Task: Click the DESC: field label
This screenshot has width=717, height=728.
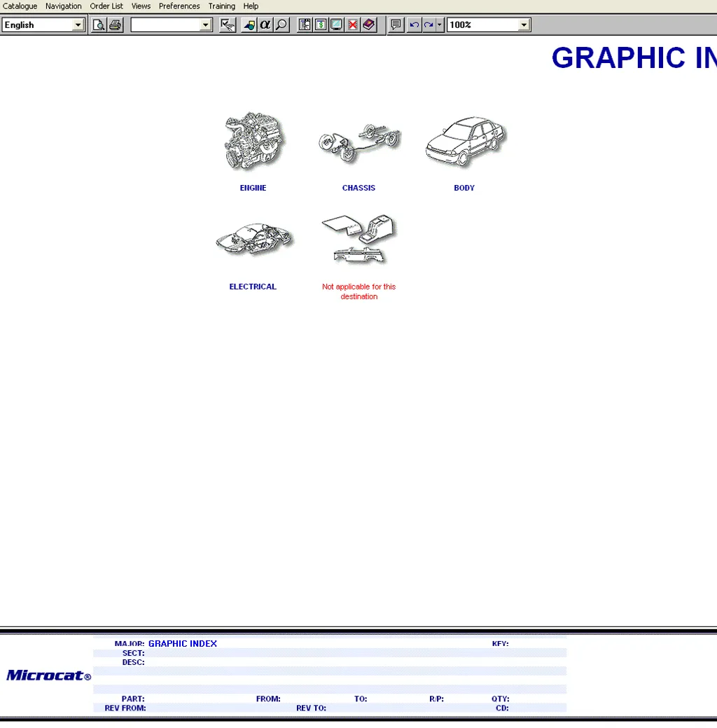Action: coord(133,662)
